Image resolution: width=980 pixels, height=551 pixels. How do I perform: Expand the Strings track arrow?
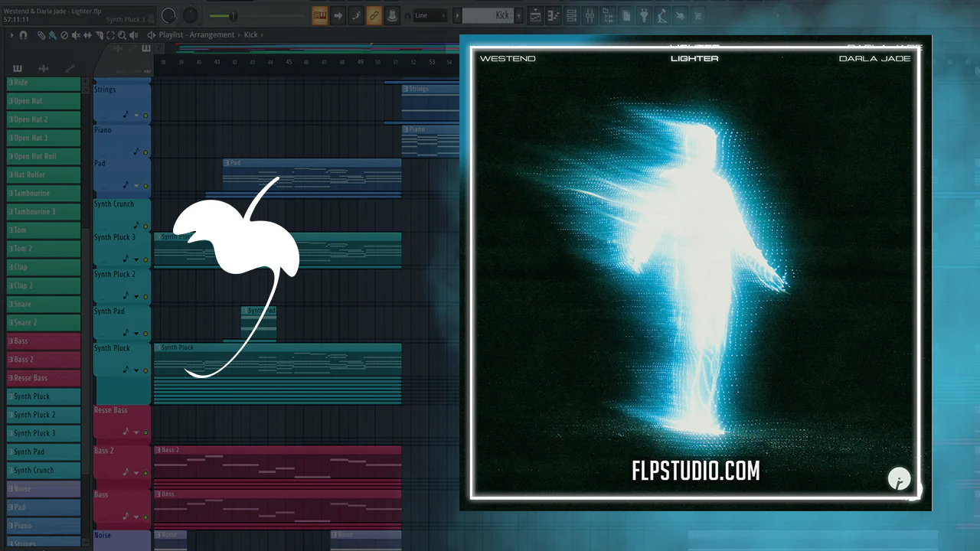[136, 116]
